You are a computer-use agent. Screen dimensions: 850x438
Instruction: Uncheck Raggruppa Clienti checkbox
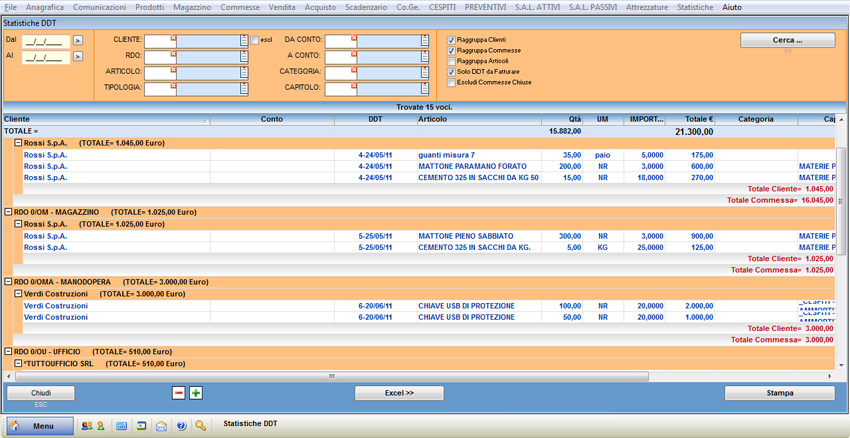[452, 40]
